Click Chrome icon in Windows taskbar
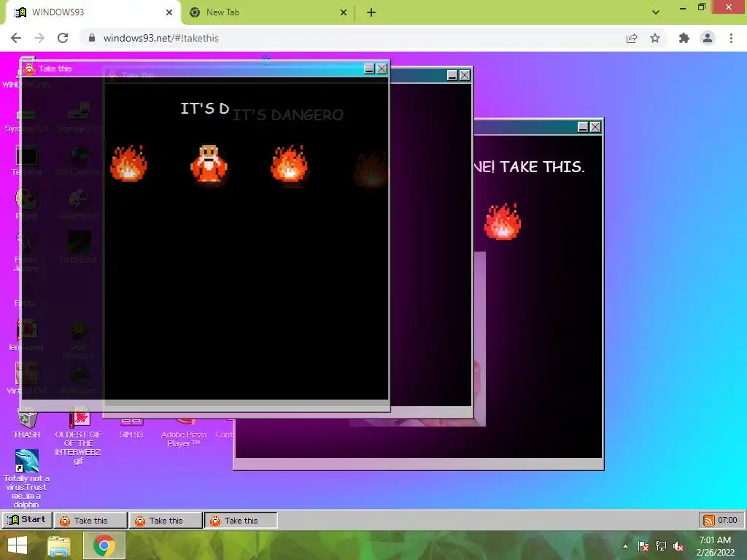The width and height of the screenshot is (747, 560). click(x=104, y=545)
